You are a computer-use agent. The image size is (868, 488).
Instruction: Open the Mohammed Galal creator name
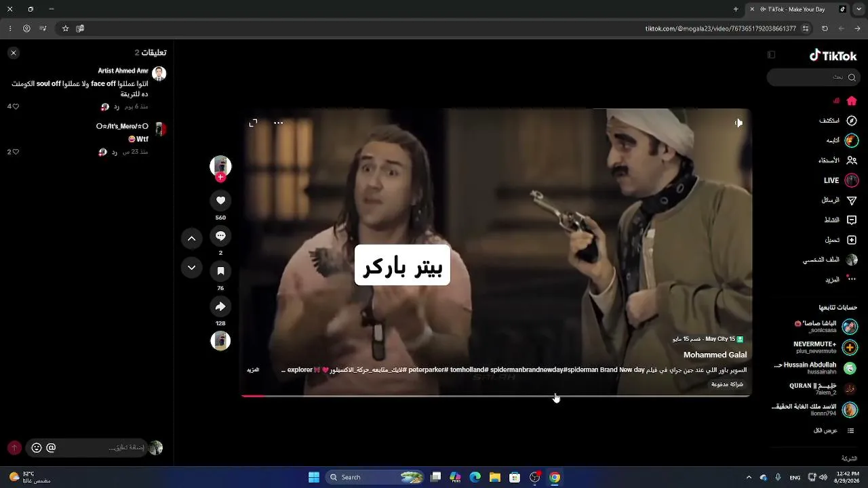click(x=715, y=354)
